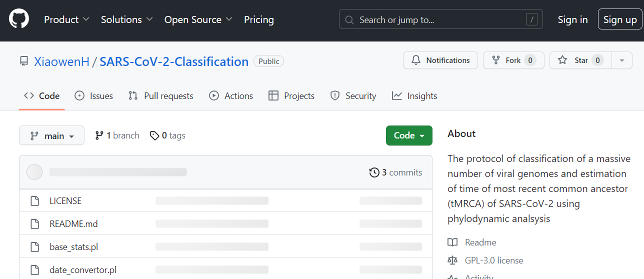
Task: Open the SARS-CoV-2-Classification repository link
Action: click(x=174, y=61)
